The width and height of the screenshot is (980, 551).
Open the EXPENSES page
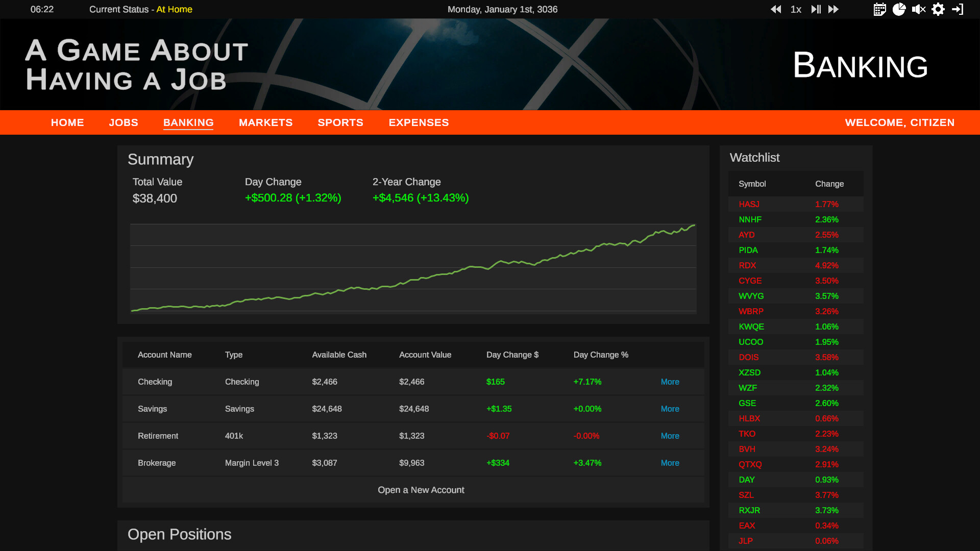(x=418, y=122)
